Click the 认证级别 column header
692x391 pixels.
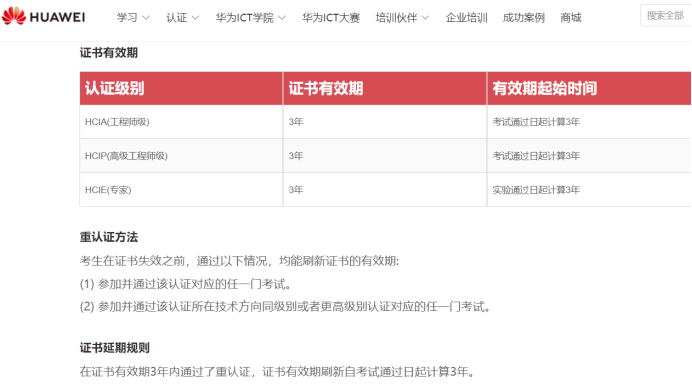pos(181,88)
